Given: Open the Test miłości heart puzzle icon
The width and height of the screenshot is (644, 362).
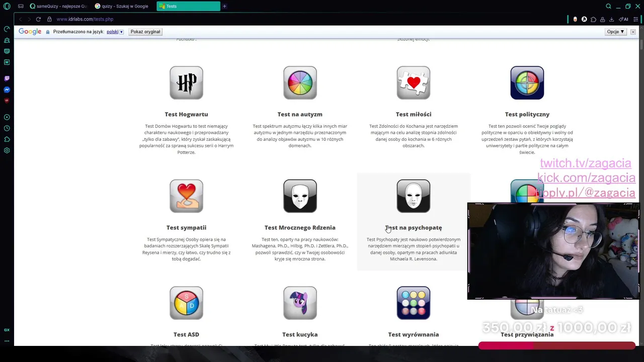Looking at the screenshot, I should 414,82.
